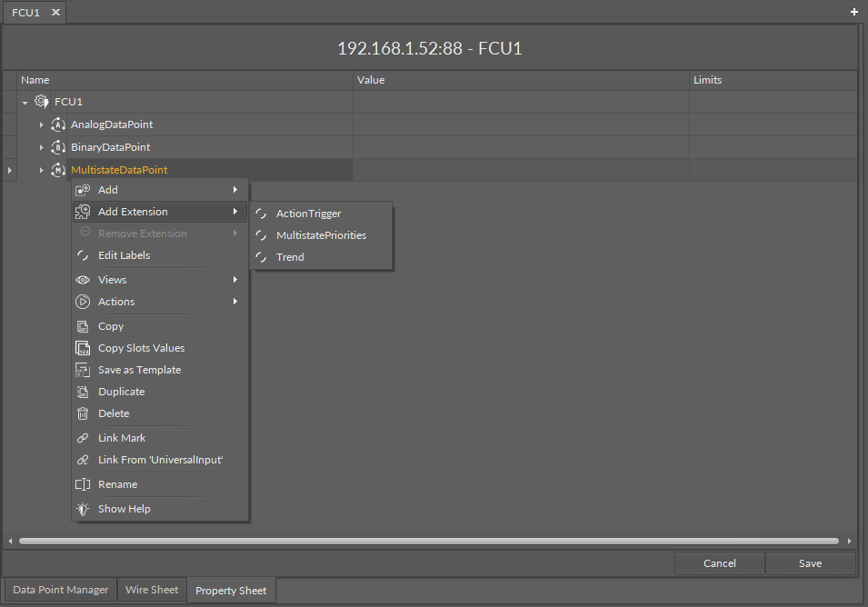Click the Save as Template icon

(x=83, y=370)
